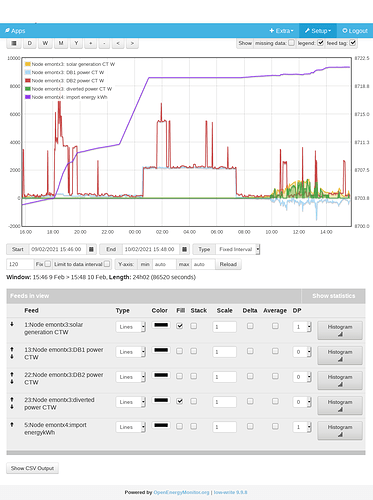Move DB2 power feed down
This screenshot has width=373, height=500.
[x=12, y=382]
